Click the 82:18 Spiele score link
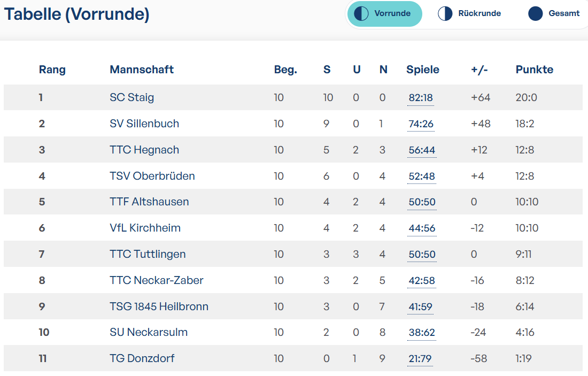Image resolution: width=588 pixels, height=376 pixels. (x=421, y=98)
